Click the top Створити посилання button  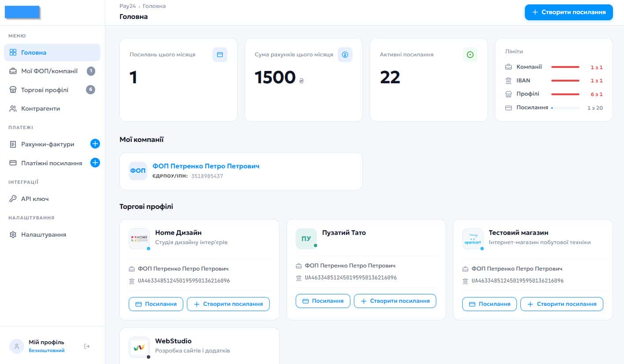pos(569,12)
